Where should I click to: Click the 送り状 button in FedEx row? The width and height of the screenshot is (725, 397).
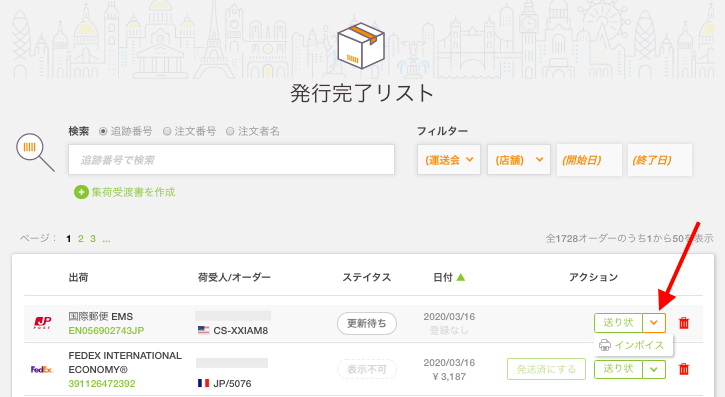coord(618,369)
